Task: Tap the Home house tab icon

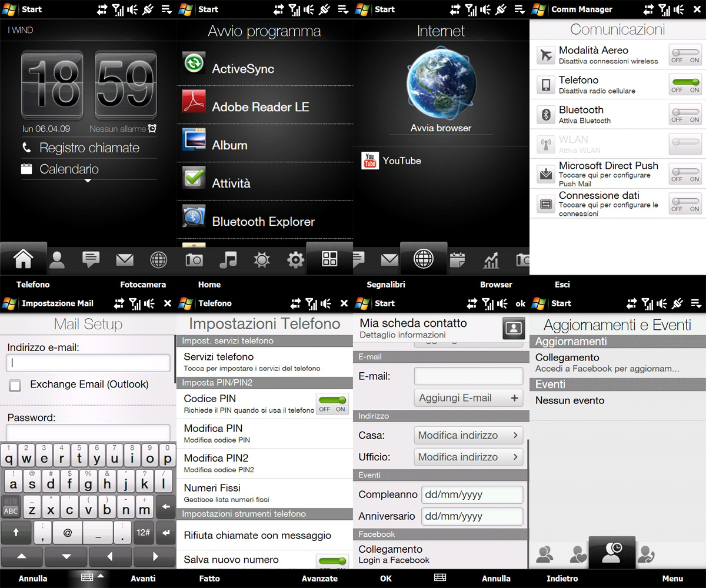Action: (24, 259)
